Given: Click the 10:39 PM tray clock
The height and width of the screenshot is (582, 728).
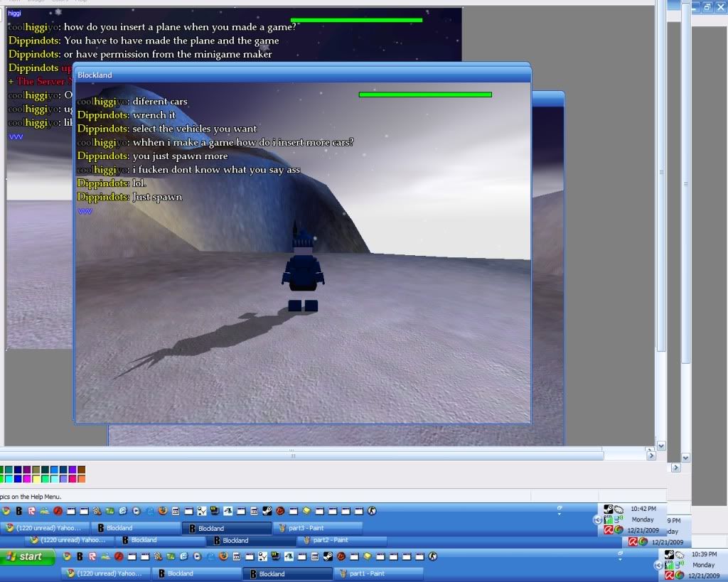Looking at the screenshot, I should pyautogui.click(x=704, y=554).
